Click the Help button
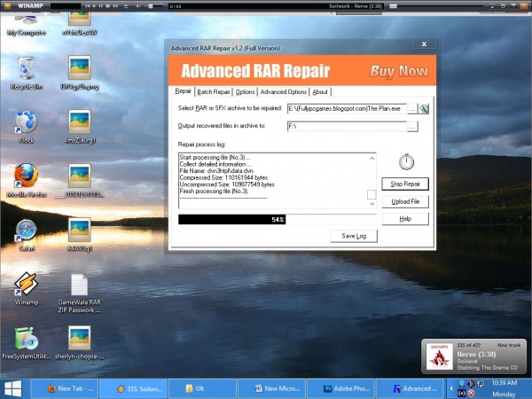 coord(405,219)
